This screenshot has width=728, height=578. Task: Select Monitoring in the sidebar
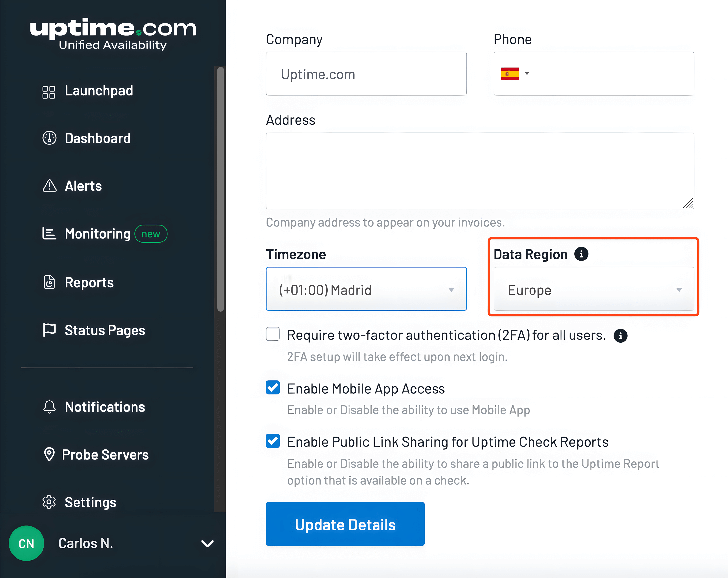point(98,233)
